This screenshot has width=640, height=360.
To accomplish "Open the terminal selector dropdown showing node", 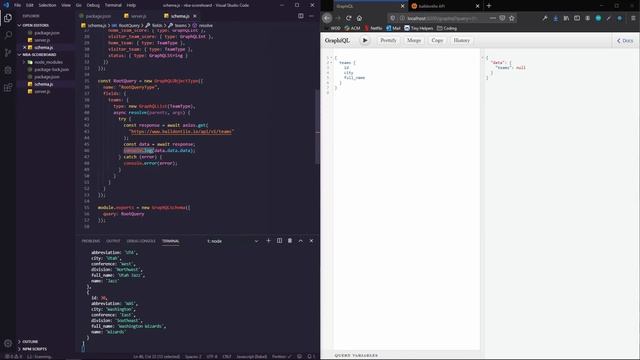I will 233,241.
